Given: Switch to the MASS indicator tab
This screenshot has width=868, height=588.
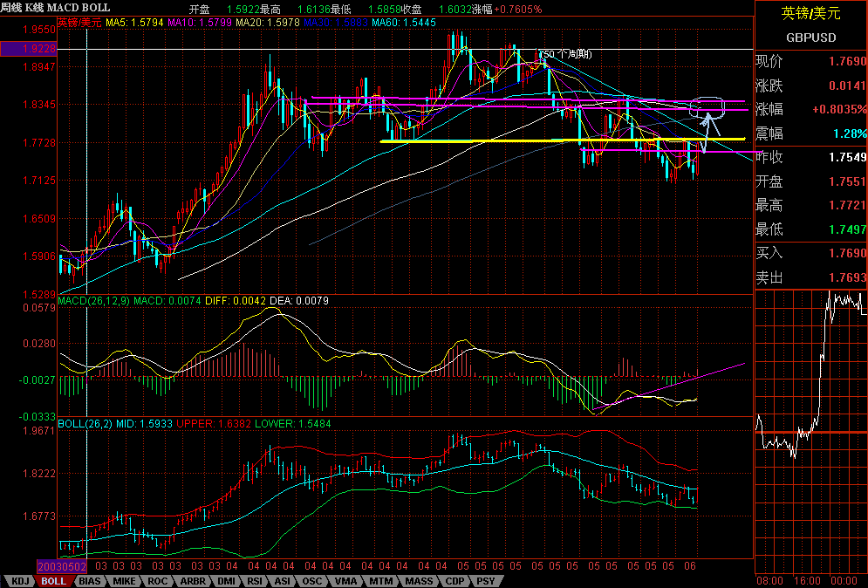Looking at the screenshot, I should point(419,581).
